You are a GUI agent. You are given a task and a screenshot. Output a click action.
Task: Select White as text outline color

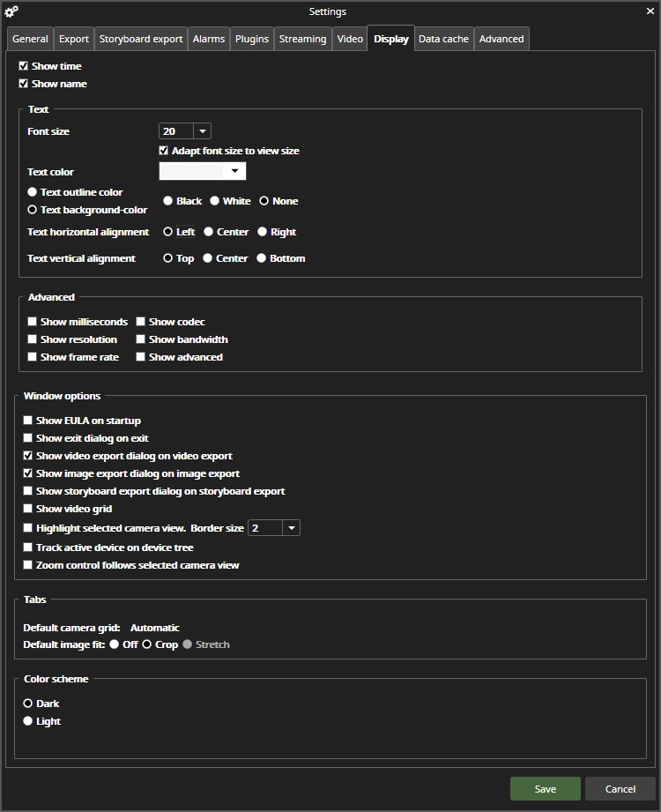[213, 200]
